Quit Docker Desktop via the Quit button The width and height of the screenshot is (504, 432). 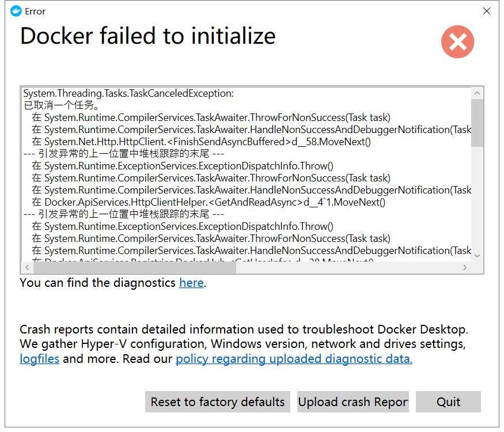[449, 401]
